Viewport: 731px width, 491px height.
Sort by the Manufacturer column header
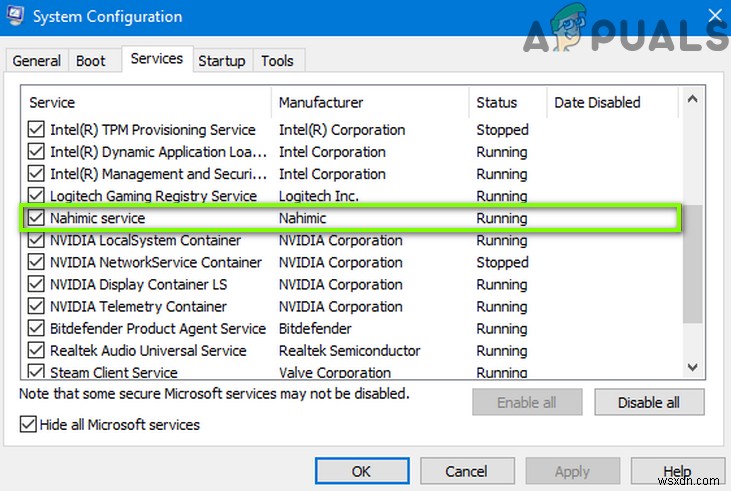point(321,102)
